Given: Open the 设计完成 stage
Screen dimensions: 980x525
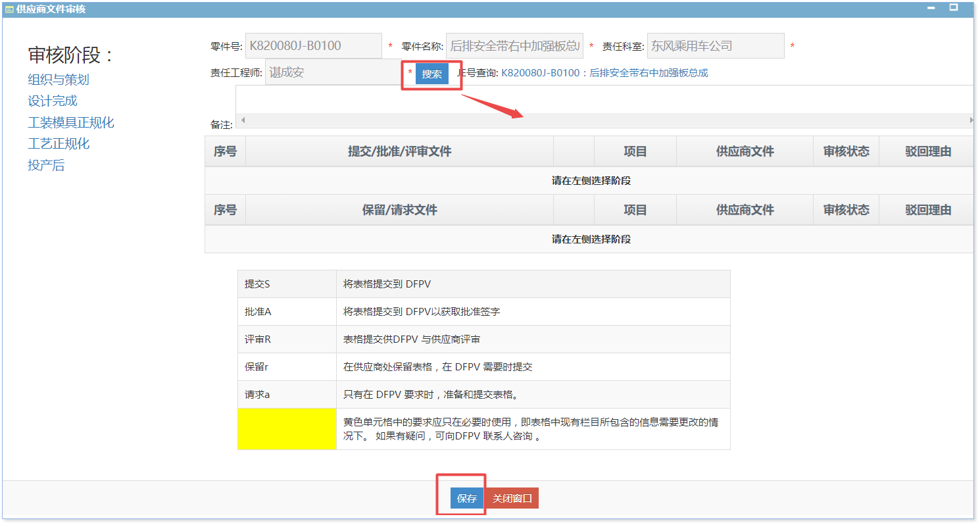Looking at the screenshot, I should pos(53,101).
